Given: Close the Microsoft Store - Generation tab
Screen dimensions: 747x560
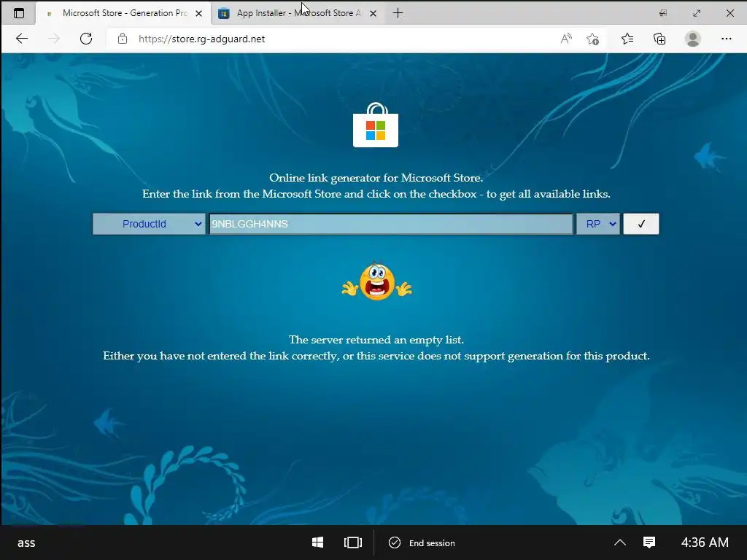Looking at the screenshot, I should pyautogui.click(x=198, y=13).
